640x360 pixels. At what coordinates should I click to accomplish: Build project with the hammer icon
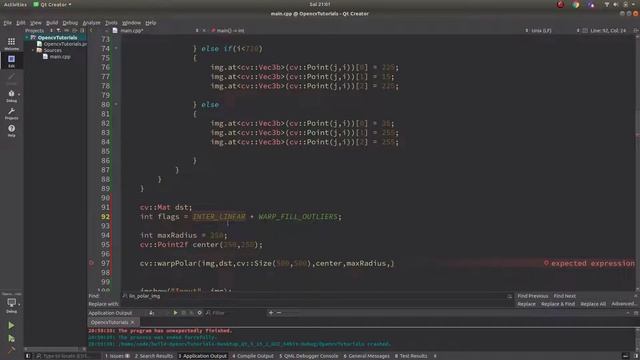[x=11, y=350]
